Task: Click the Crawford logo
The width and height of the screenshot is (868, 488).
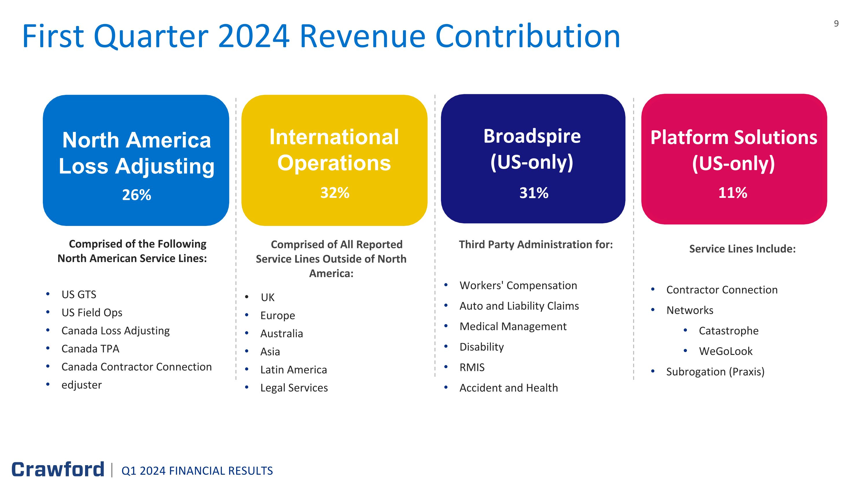Action: (x=58, y=469)
